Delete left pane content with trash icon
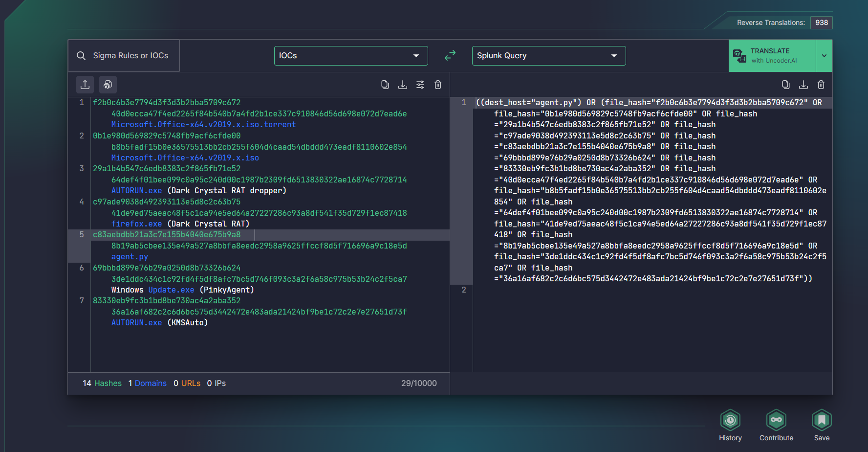Screen dimensions: 868x452 coord(438,85)
